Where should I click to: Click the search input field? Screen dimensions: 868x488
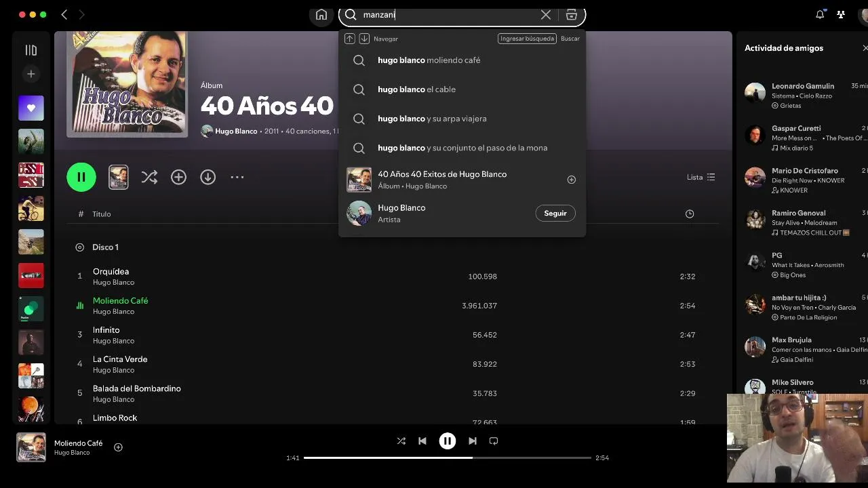tap(448, 15)
